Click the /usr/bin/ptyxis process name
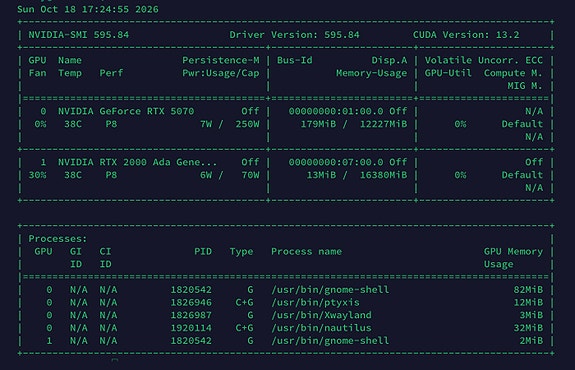 [x=315, y=303]
